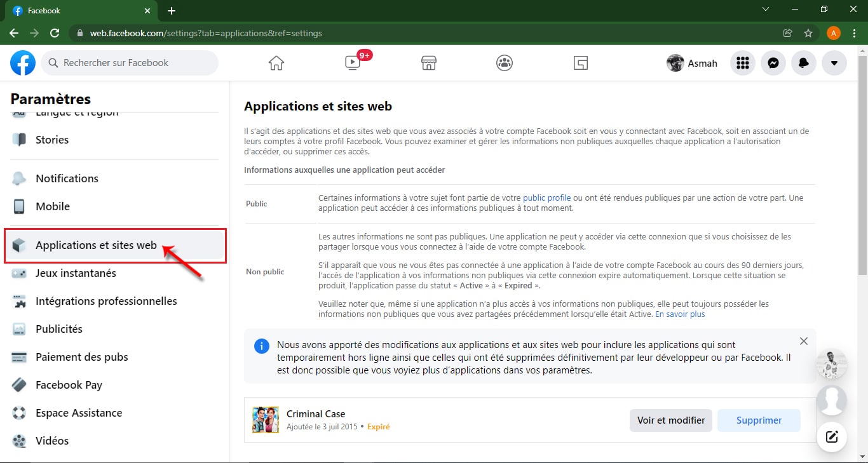
Task: Open the new message compose icon
Action: click(x=832, y=436)
